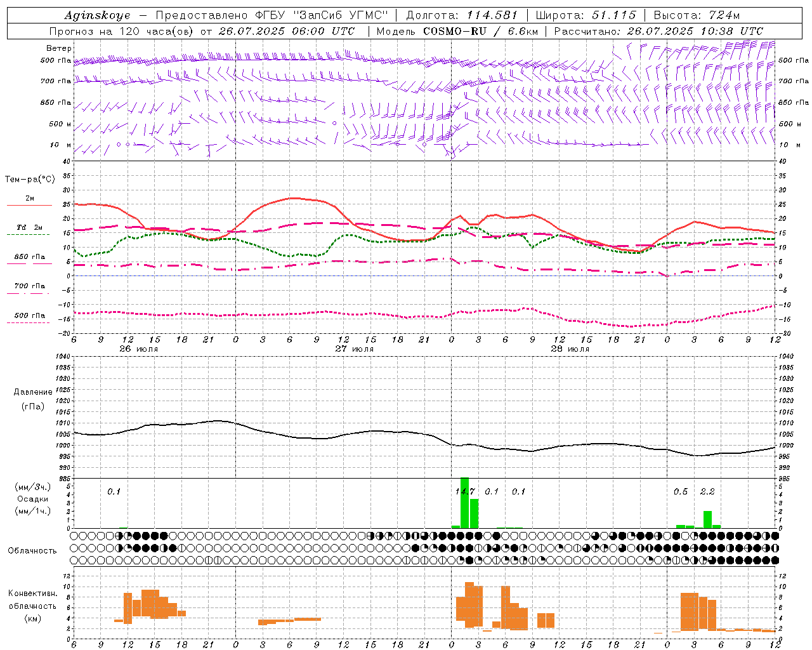Click the Aginskoye station title
This screenshot has width=812, height=650.
(97, 15)
